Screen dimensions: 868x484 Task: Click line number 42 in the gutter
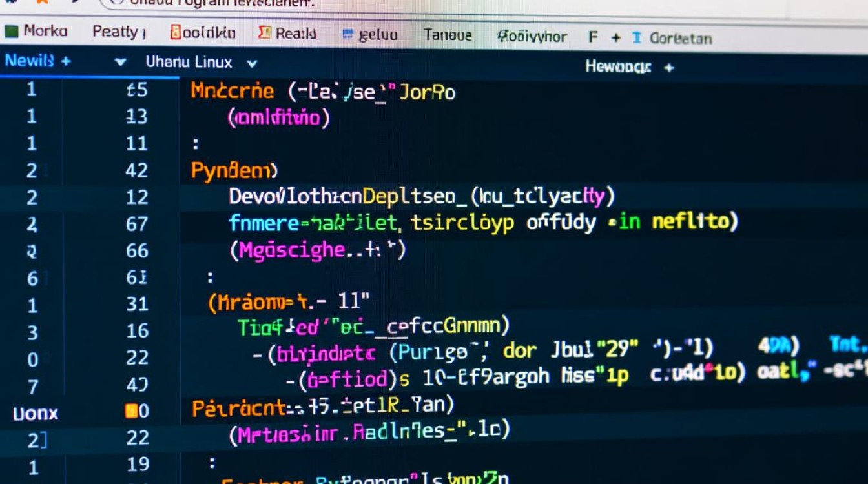[136, 170]
